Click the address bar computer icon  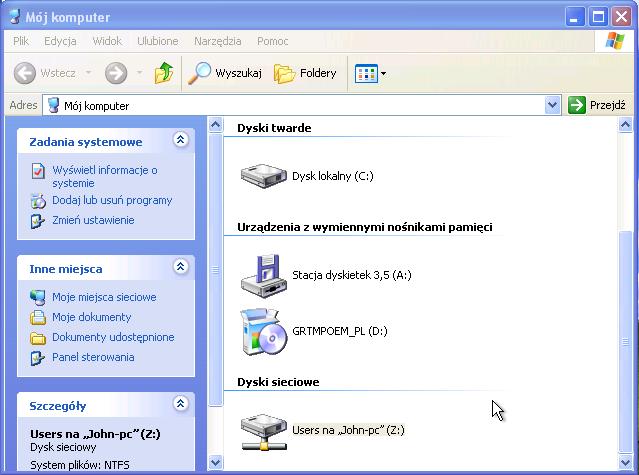53,106
